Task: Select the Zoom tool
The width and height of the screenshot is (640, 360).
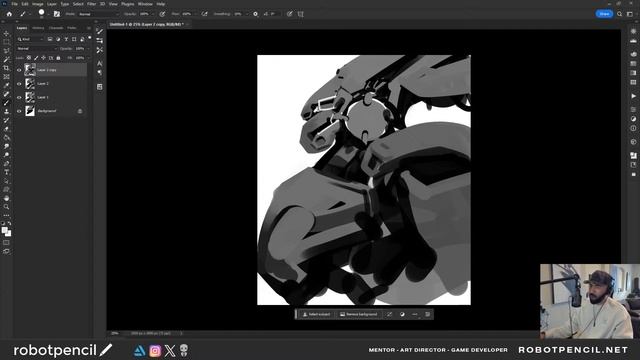Action: (x=6, y=207)
